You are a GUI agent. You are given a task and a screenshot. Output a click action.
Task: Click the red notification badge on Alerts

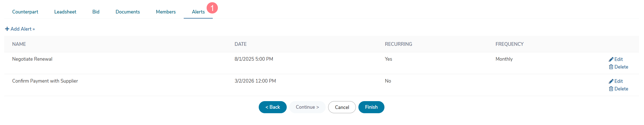[212, 8]
